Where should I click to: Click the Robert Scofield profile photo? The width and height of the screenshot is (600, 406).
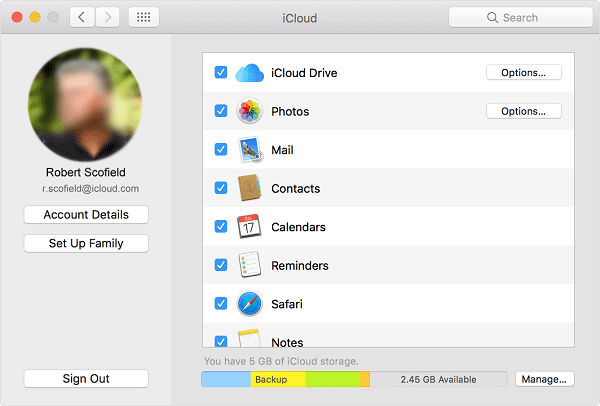(85, 104)
